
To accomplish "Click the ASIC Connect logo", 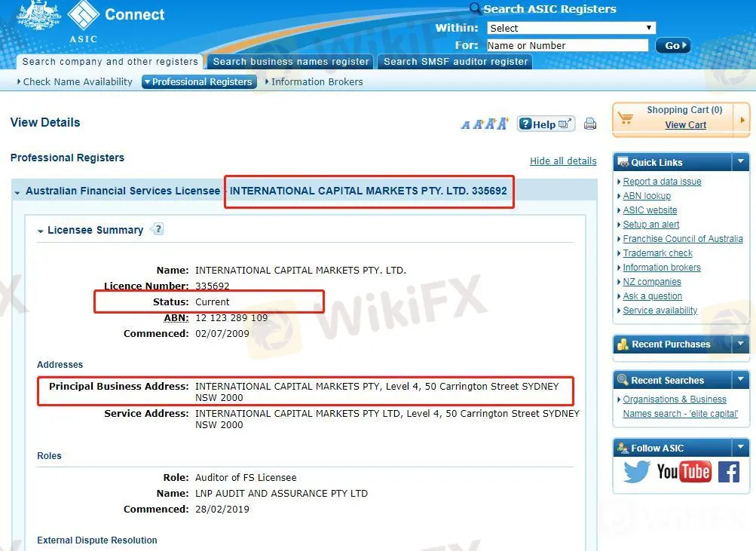I will [90, 21].
